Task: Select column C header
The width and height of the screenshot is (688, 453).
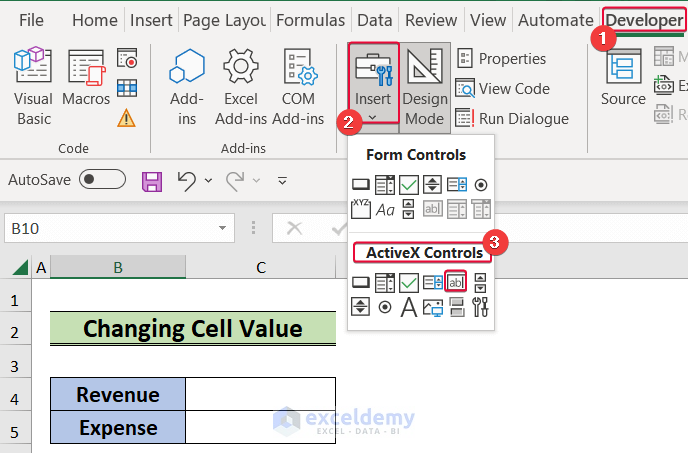Action: point(261,267)
